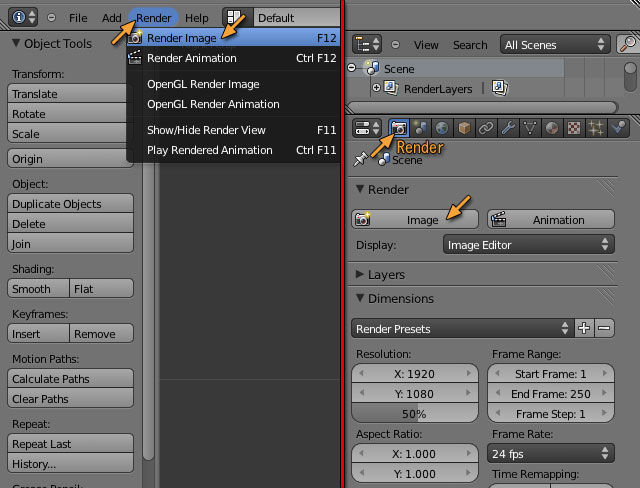
Task: Choose Render Animation from the Render menu
Action: click(192, 58)
